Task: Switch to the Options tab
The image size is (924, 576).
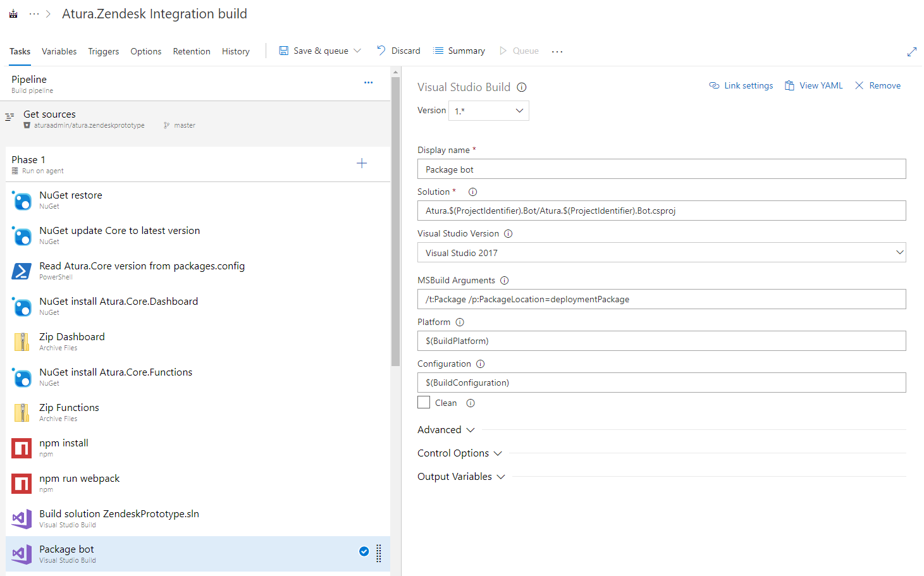Action: pos(146,51)
